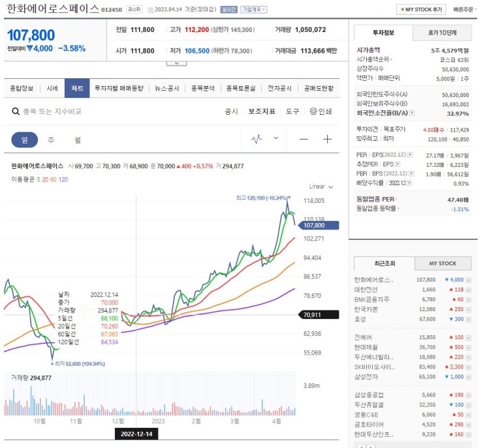Screen dimensions: 485x448
Task: Remove 금호타이어 from recent list
Action: tap(468, 425)
